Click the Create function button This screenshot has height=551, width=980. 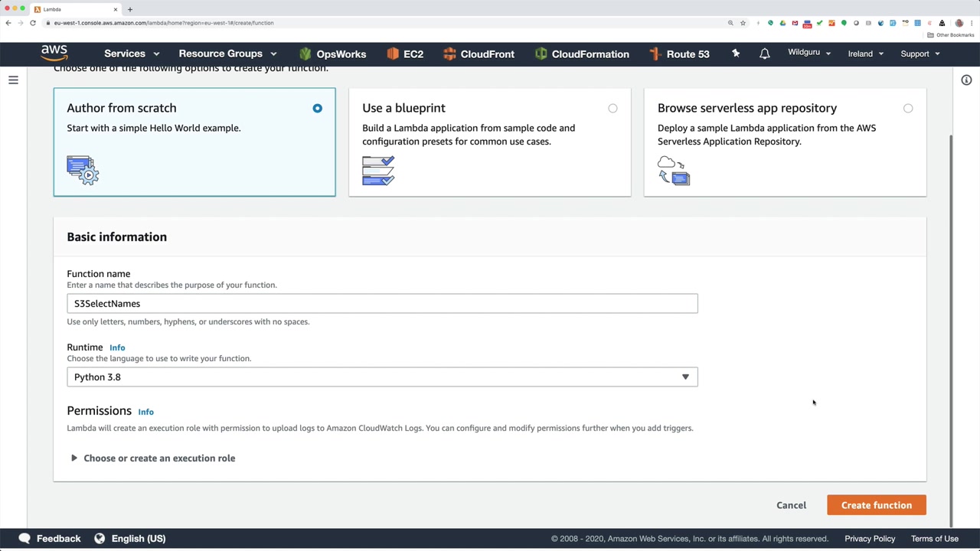[x=877, y=505]
